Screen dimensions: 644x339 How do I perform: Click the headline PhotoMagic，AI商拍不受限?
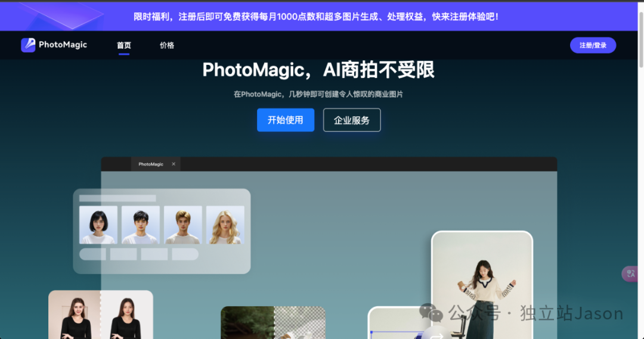[318, 70]
